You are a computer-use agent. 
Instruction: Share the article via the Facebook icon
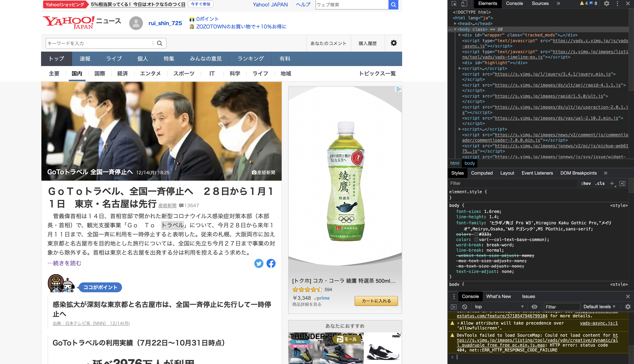tap(271, 263)
